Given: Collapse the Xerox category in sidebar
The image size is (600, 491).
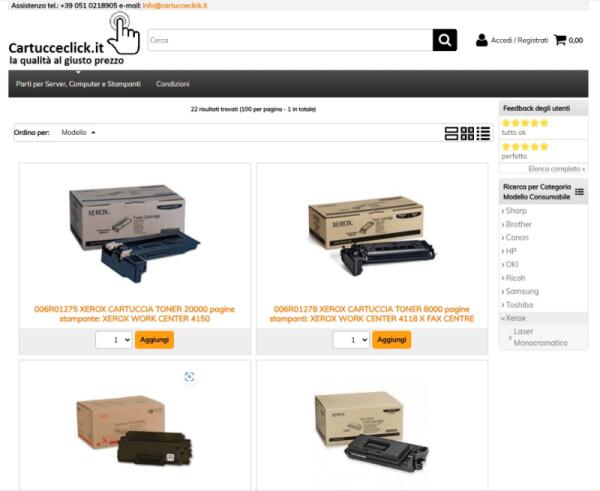Looking at the screenshot, I should tap(514, 318).
